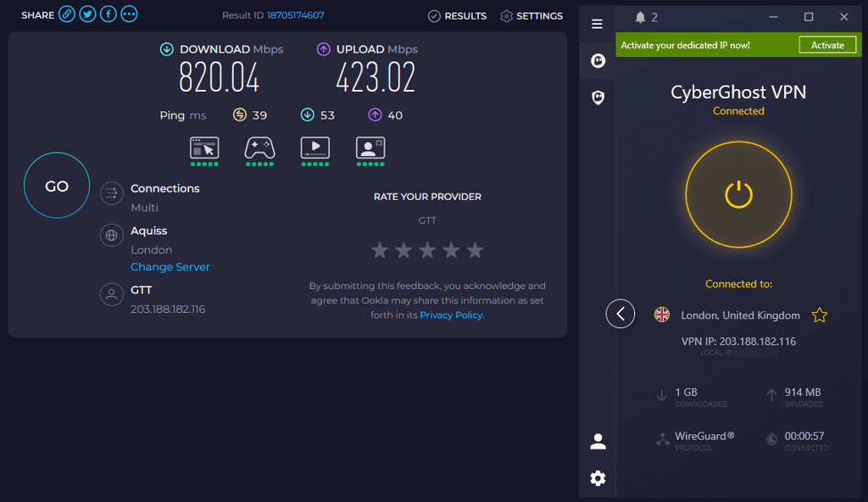This screenshot has height=502, width=868.
Task: Share the result on Twitter
Action: pyautogui.click(x=87, y=14)
